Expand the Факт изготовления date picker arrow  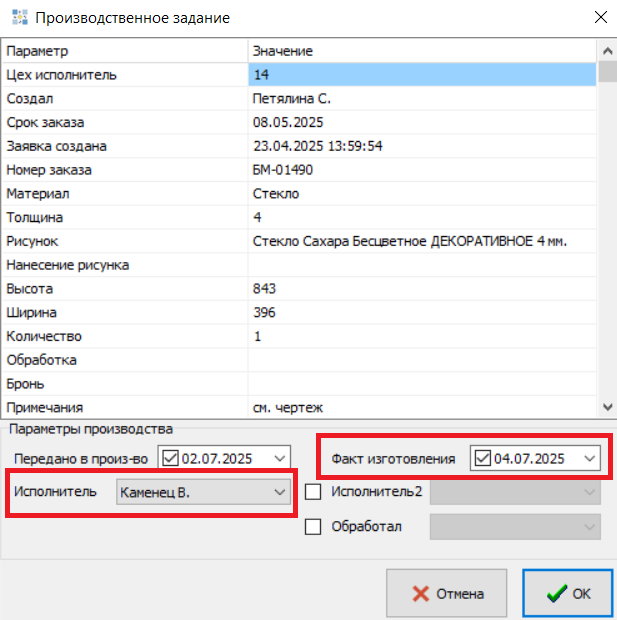coord(590,458)
